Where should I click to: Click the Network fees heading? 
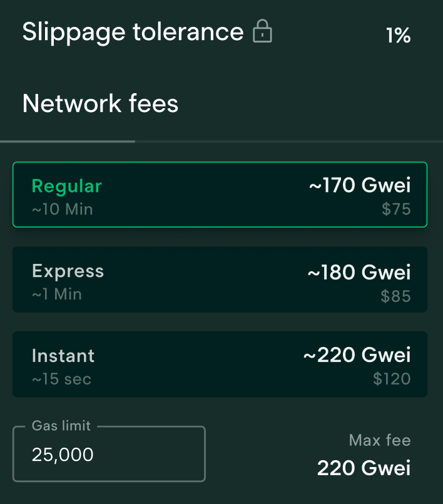click(x=100, y=103)
